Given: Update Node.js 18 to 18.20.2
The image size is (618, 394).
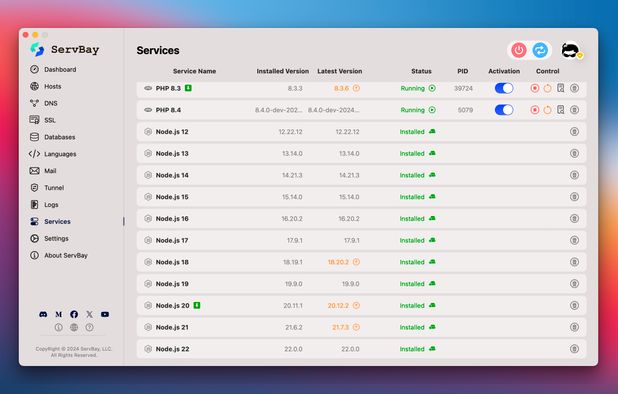Looking at the screenshot, I should tap(356, 262).
